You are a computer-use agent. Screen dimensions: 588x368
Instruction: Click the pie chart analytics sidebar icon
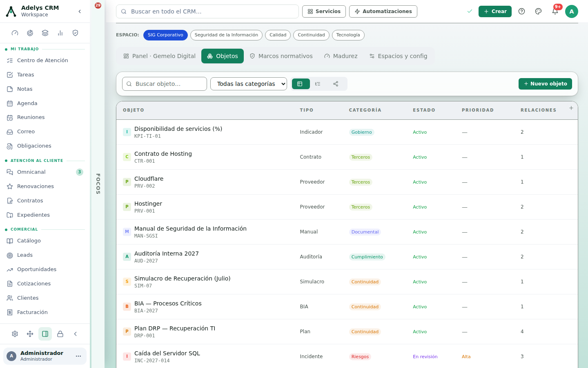30,33
